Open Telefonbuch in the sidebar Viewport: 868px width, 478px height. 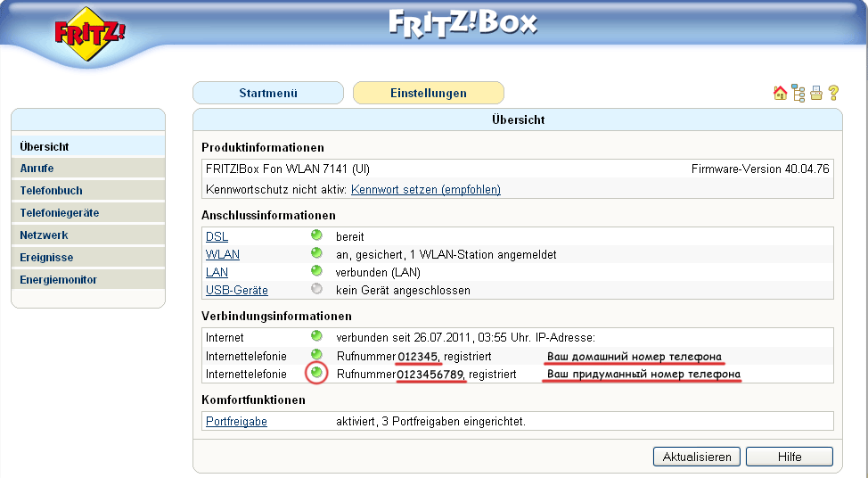(88, 191)
